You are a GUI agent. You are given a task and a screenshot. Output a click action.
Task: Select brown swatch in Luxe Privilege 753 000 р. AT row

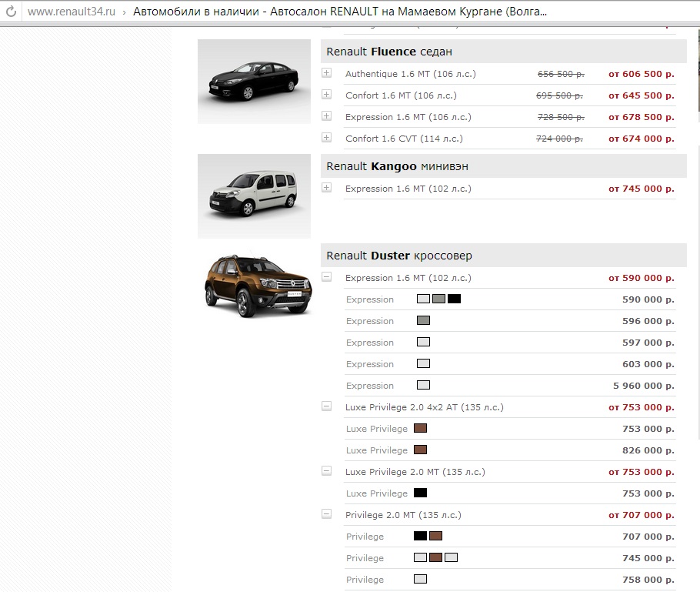420,428
